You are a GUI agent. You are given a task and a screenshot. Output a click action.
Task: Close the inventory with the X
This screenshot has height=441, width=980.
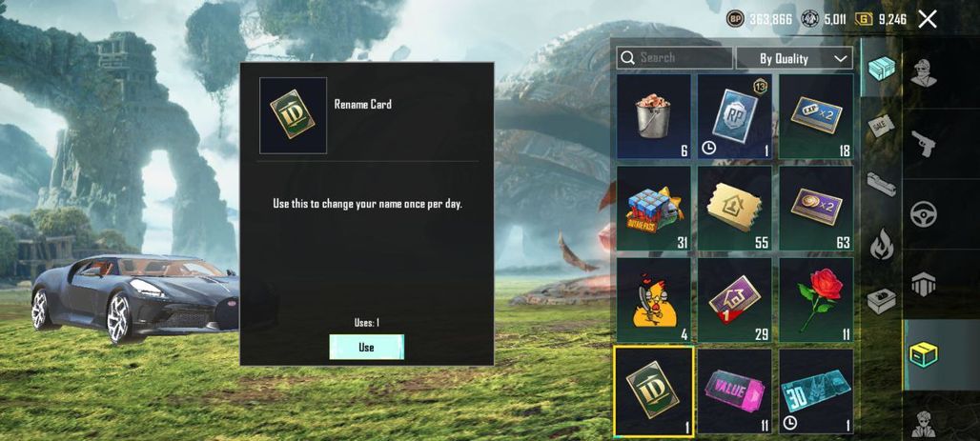point(928,19)
